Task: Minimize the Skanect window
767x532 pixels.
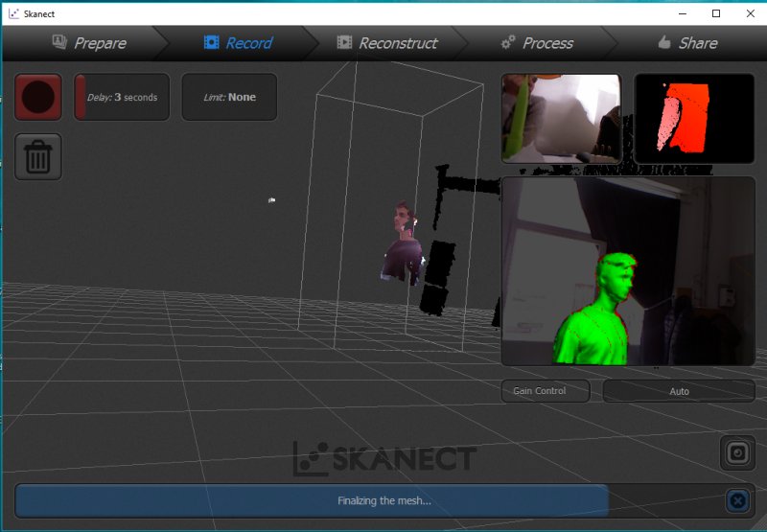Action: (683, 13)
